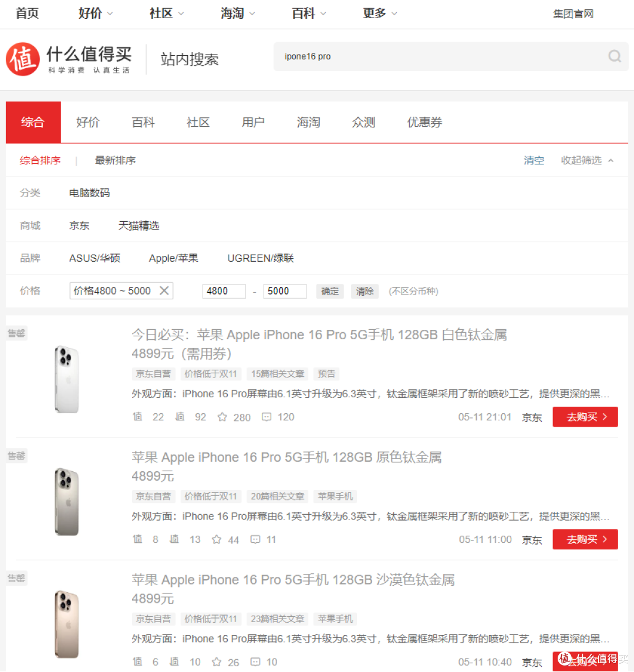
Task: Click the 值 worth-it icon on first listing
Action: tap(137, 417)
